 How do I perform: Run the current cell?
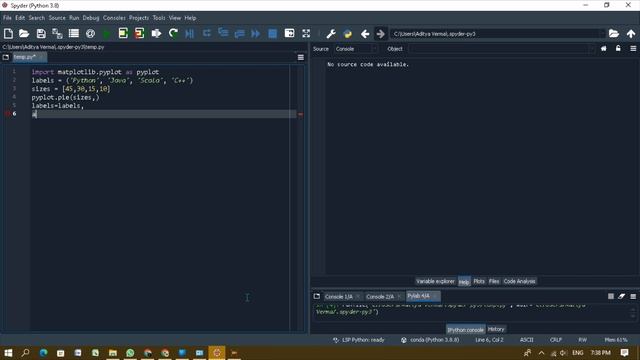coord(123,33)
